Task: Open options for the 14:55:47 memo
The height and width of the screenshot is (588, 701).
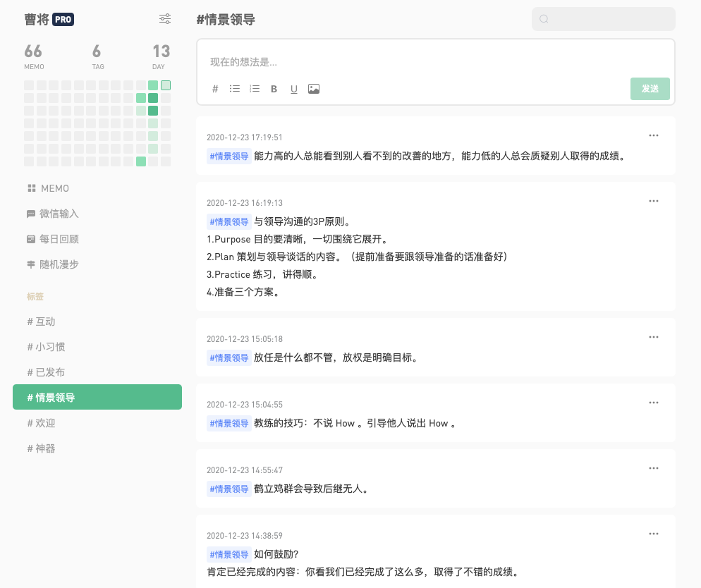Action: [x=654, y=468]
